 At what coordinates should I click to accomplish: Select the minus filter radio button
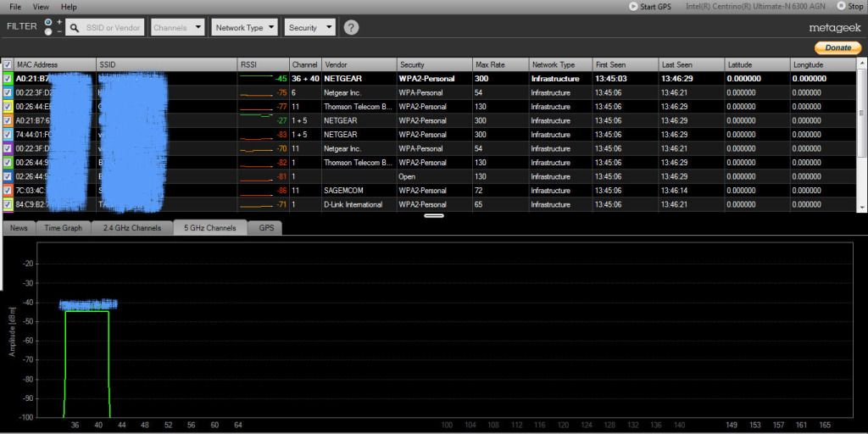coord(48,32)
